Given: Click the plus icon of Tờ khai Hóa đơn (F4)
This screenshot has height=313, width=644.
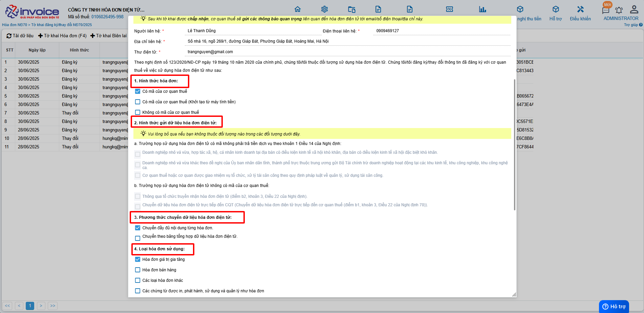Looking at the screenshot, I should point(40,36).
